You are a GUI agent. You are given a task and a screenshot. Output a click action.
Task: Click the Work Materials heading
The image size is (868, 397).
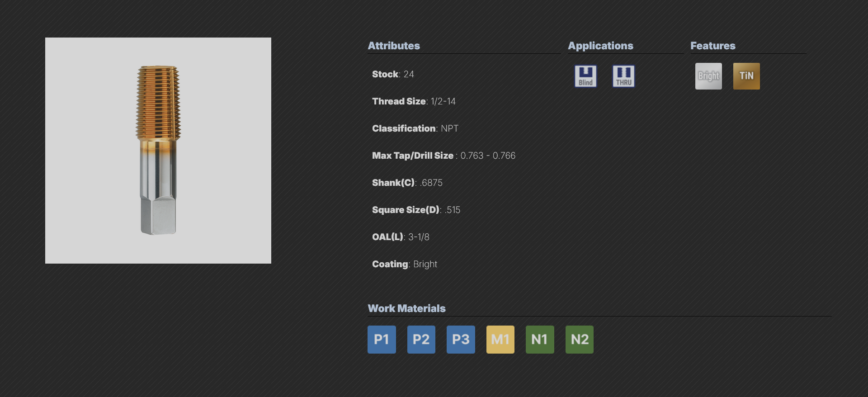[406, 308]
